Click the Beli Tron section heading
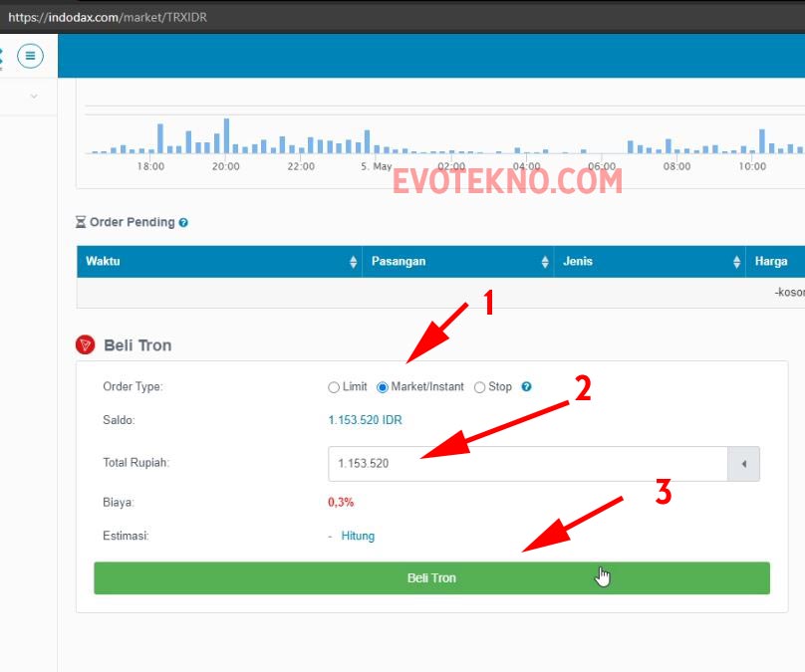This screenshot has width=805, height=672. tap(137, 345)
